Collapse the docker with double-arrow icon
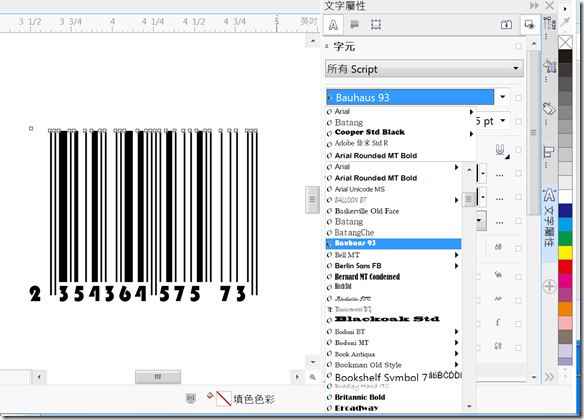The height and width of the screenshot is (420, 584). [x=534, y=5]
